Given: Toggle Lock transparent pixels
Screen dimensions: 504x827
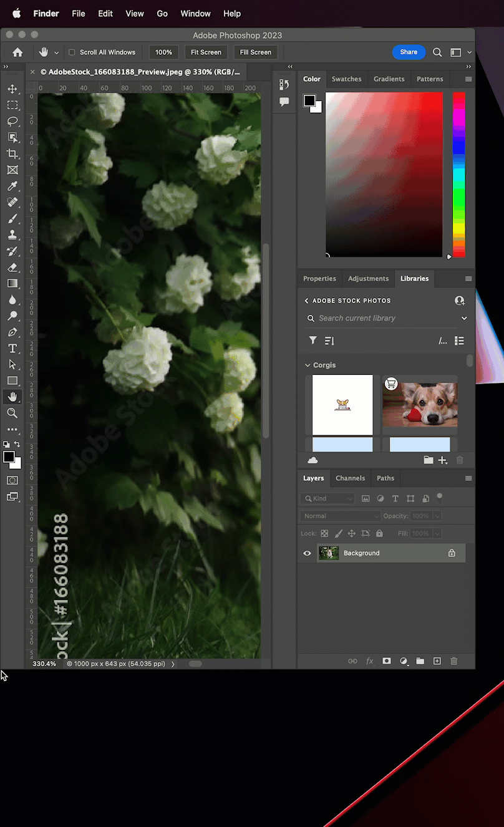Looking at the screenshot, I should coord(324,534).
